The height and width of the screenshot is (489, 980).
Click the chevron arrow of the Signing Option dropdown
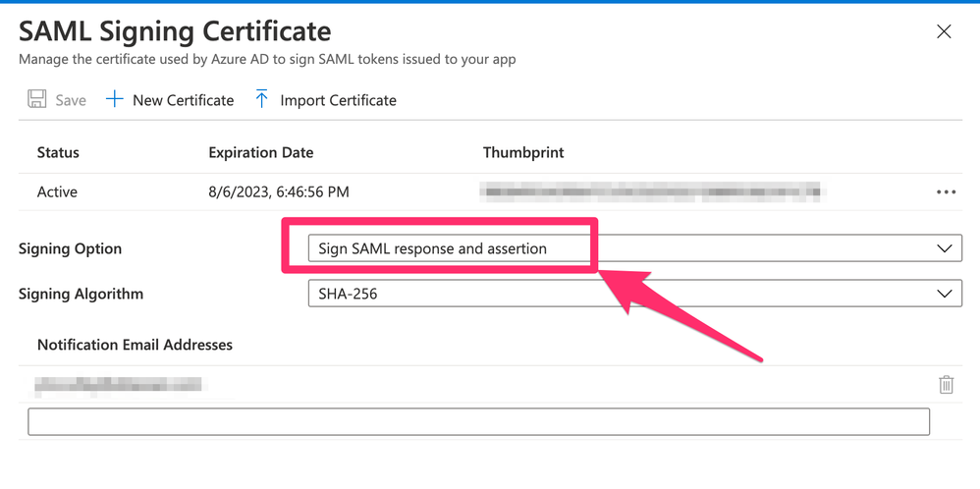point(944,248)
